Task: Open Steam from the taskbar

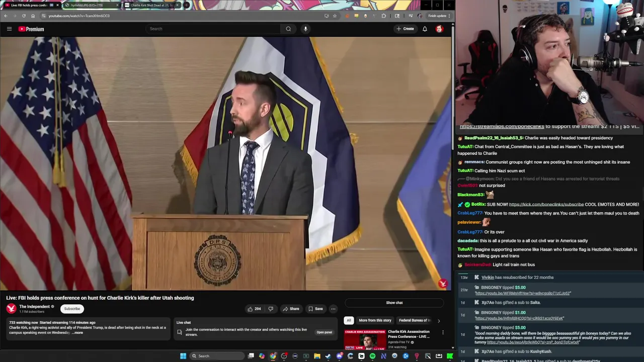Action: (328, 356)
